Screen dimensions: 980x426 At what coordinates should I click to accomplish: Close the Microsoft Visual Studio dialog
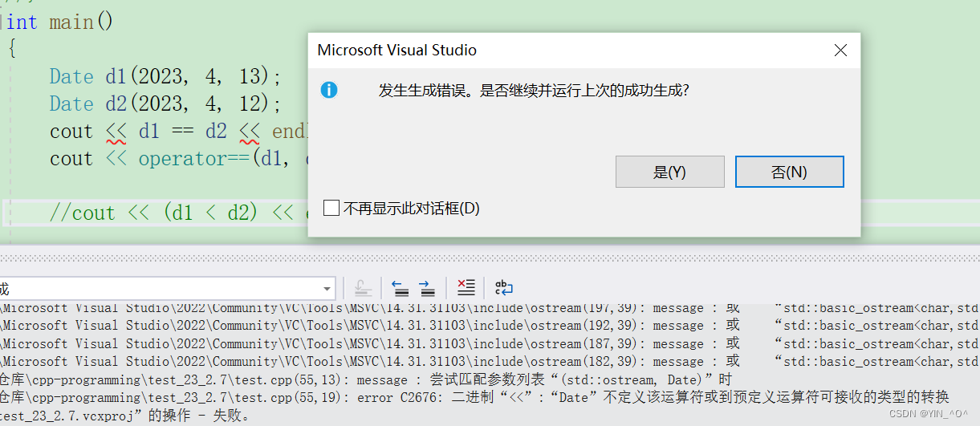[x=840, y=50]
